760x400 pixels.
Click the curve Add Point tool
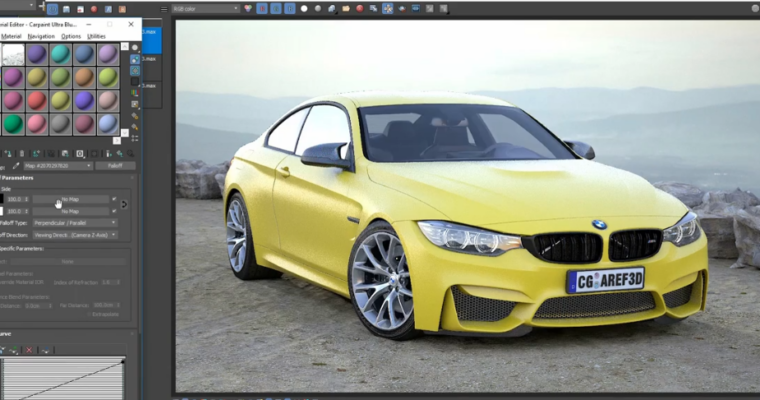[14, 350]
